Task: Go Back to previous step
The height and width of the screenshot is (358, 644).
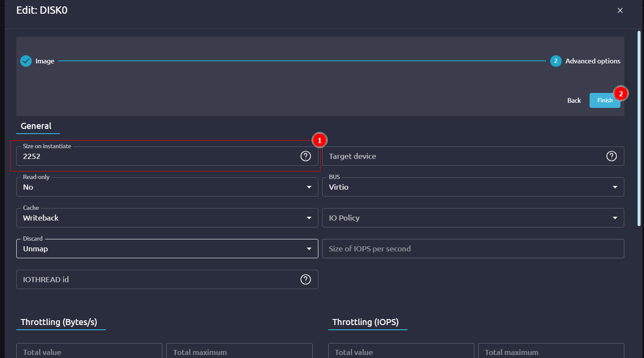Action: coord(574,100)
